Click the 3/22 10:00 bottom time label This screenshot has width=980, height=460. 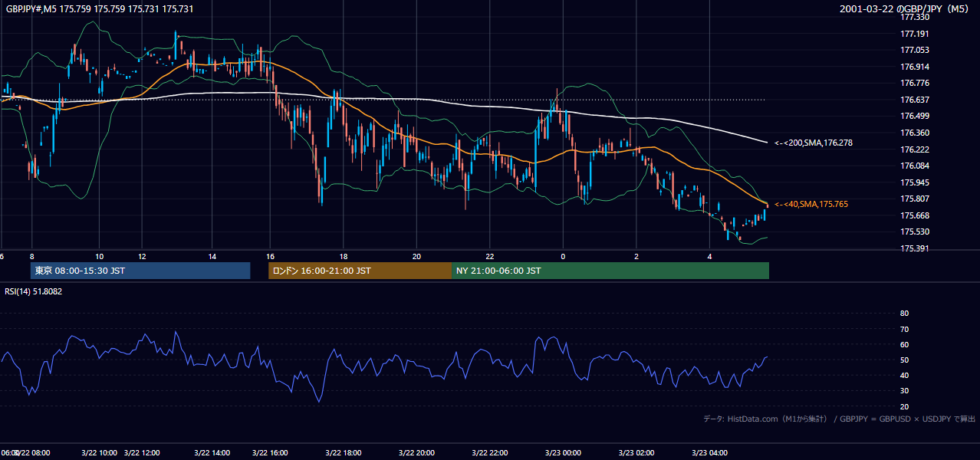tap(99, 452)
